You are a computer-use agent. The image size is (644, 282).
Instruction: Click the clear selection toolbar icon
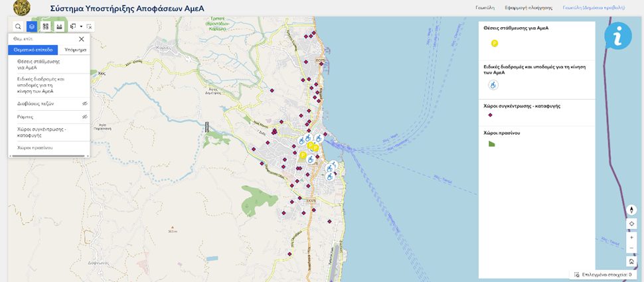pos(90,27)
